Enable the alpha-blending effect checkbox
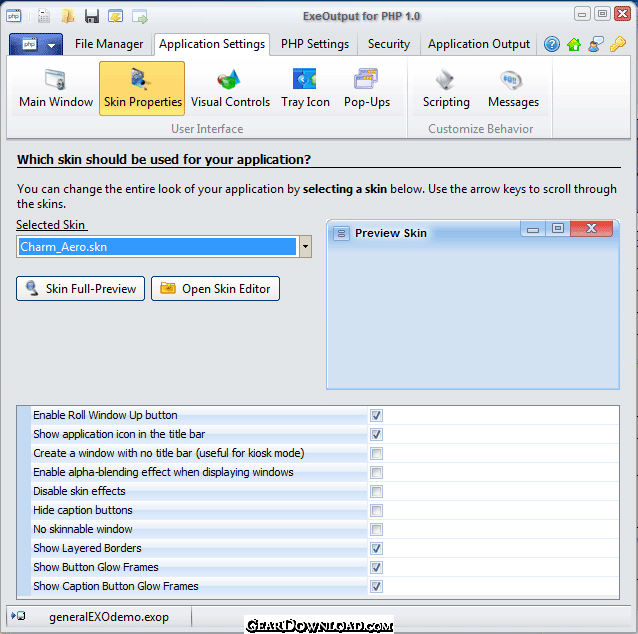The width and height of the screenshot is (638, 634). point(376,472)
